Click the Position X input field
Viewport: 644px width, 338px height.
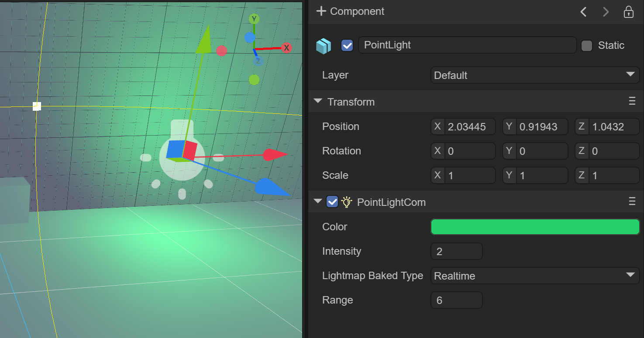[x=469, y=127]
